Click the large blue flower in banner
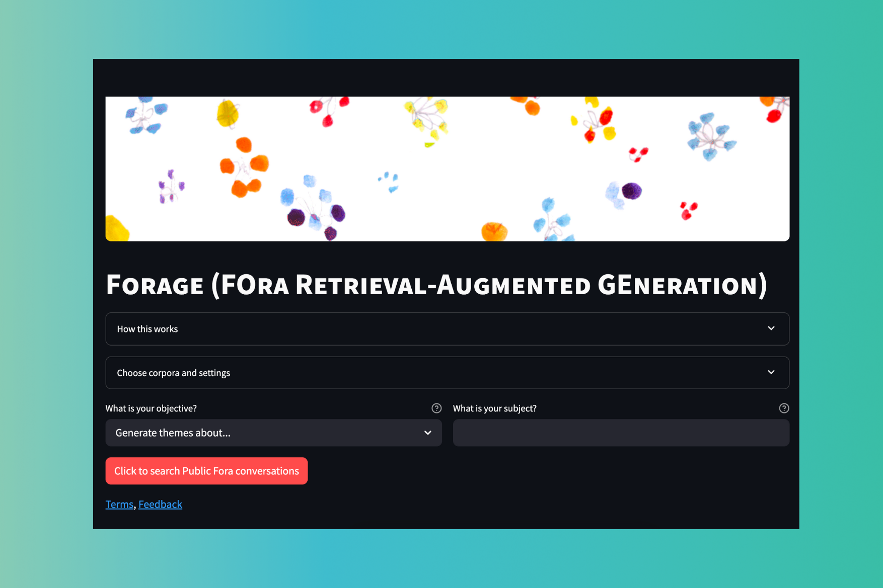The image size is (883, 588). [x=710, y=136]
